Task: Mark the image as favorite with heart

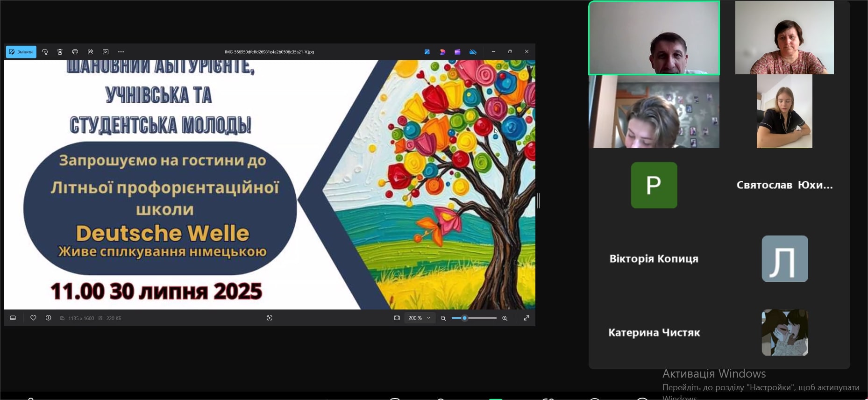Action: [33, 318]
